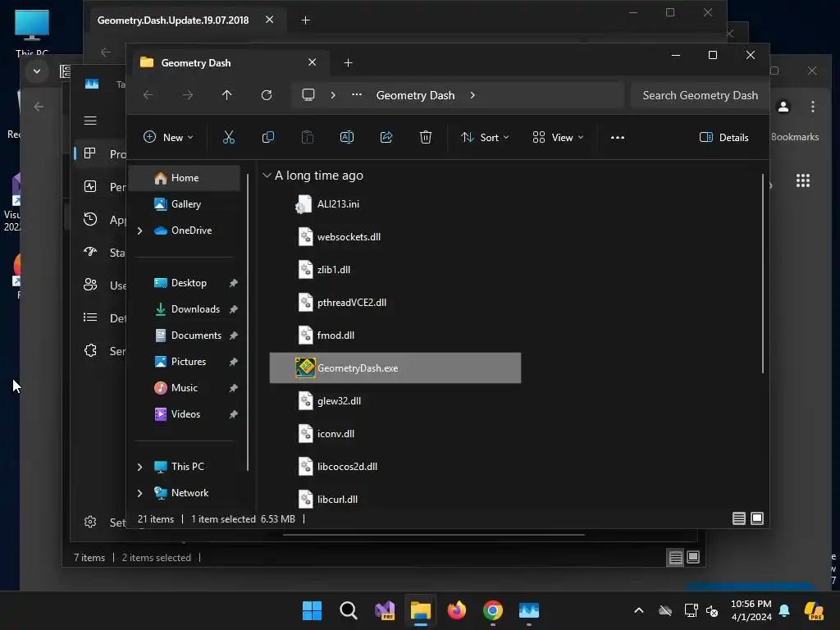This screenshot has height=630, width=840.
Task: Open Google Chrome from taskbar
Action: pos(493,610)
